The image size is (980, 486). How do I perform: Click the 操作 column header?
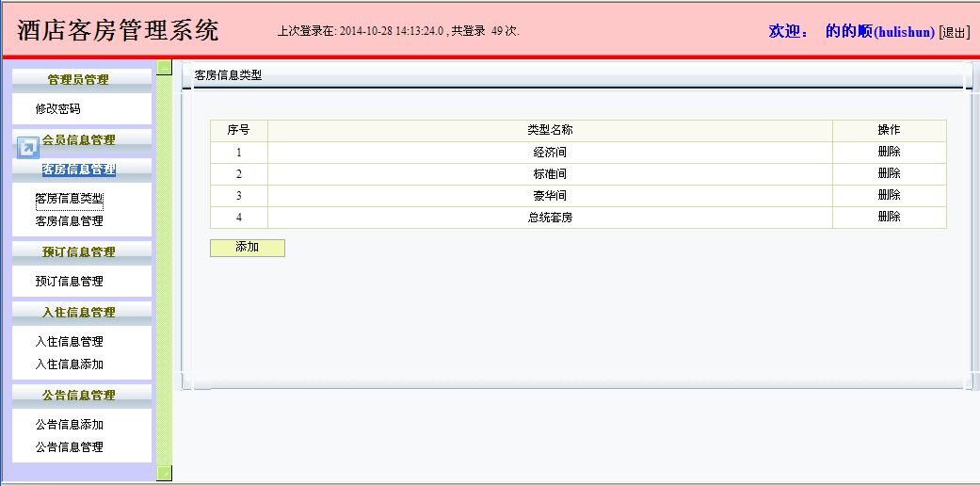coord(890,131)
